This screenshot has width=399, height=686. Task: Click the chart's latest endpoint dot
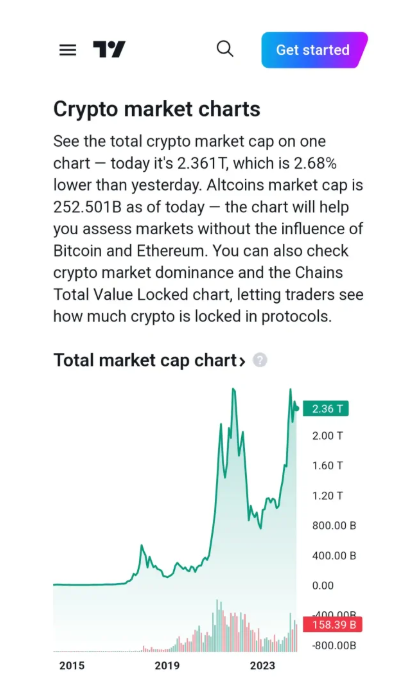[x=297, y=409]
